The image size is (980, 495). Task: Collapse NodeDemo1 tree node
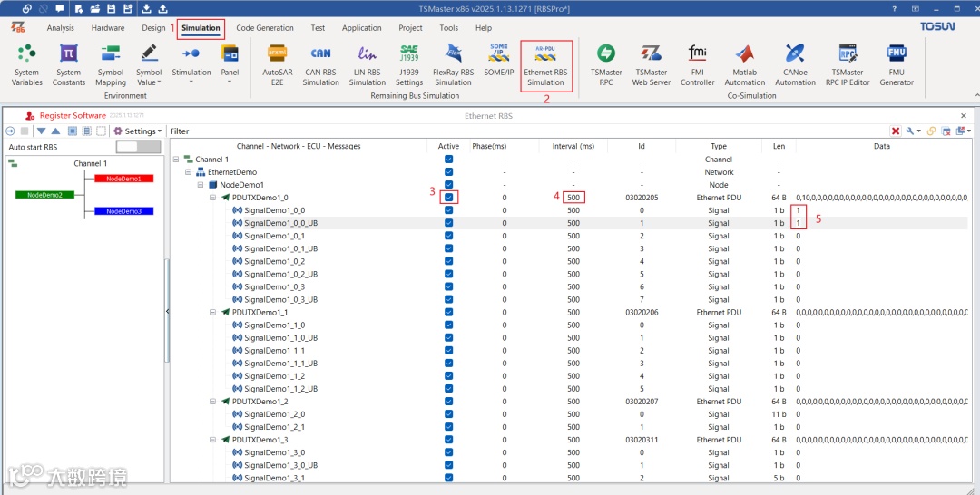tap(201, 185)
